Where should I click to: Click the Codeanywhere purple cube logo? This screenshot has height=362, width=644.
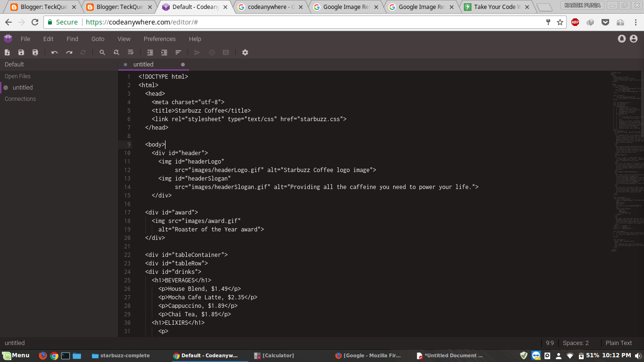(x=8, y=39)
